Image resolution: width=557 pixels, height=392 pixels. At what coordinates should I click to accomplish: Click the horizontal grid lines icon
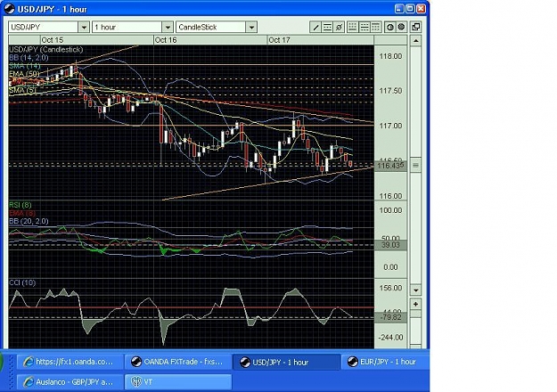(x=365, y=27)
